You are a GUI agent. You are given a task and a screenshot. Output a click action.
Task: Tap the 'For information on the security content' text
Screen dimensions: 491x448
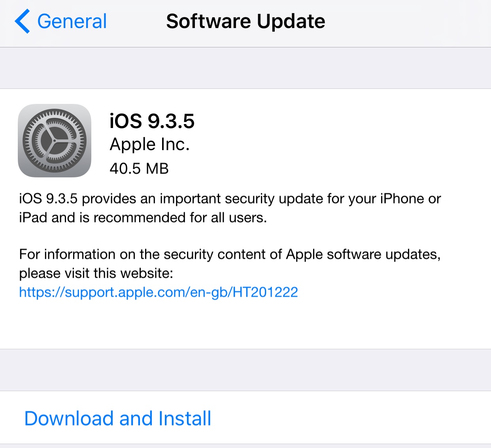coord(230,254)
